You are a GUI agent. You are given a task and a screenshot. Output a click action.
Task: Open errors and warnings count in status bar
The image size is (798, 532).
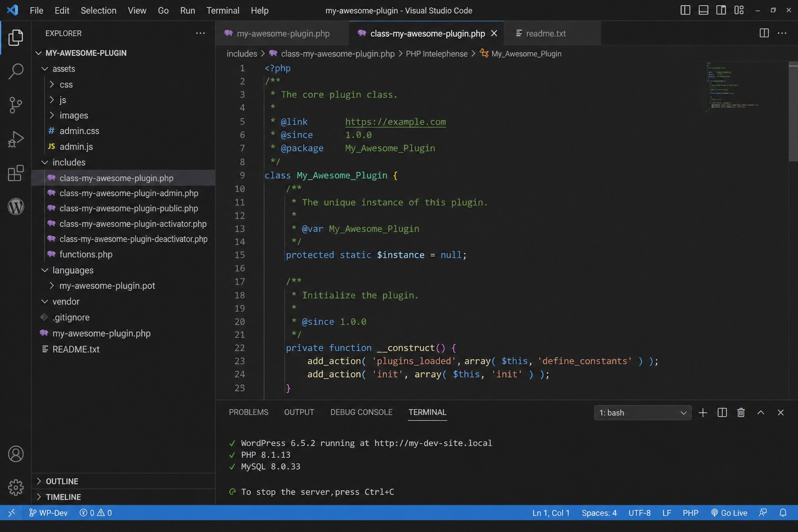click(x=96, y=513)
